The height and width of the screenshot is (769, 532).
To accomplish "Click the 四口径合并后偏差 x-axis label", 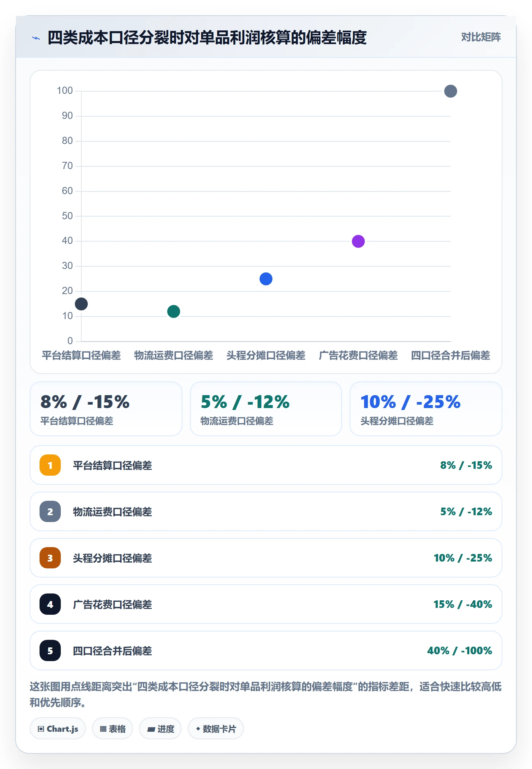I will (x=451, y=356).
